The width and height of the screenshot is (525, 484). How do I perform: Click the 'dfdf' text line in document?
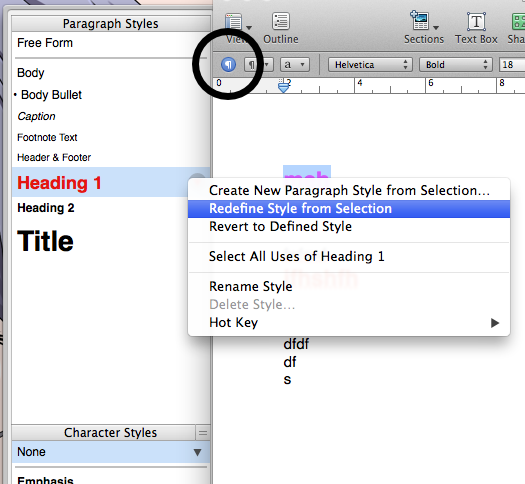pyautogui.click(x=296, y=344)
